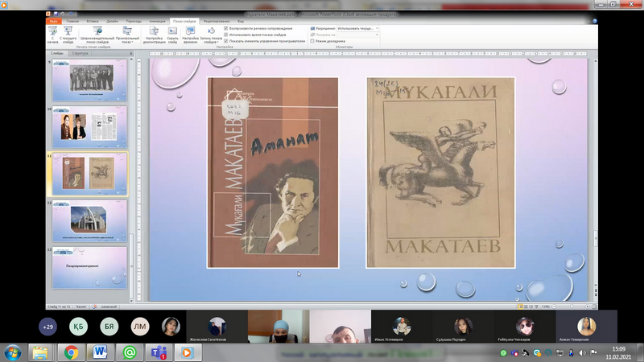Click Ақжан Темиргали participant tile
The width and height of the screenshot is (644, 362).
pyautogui.click(x=586, y=327)
